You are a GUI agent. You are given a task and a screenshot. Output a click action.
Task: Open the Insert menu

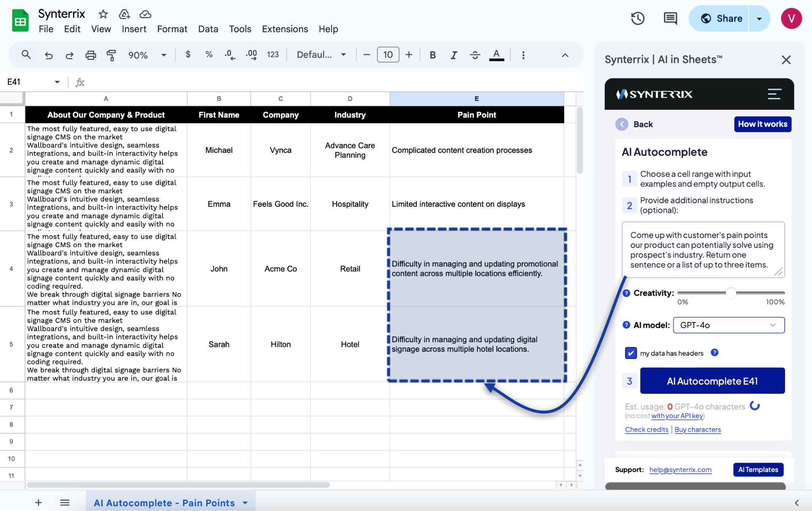tap(134, 29)
